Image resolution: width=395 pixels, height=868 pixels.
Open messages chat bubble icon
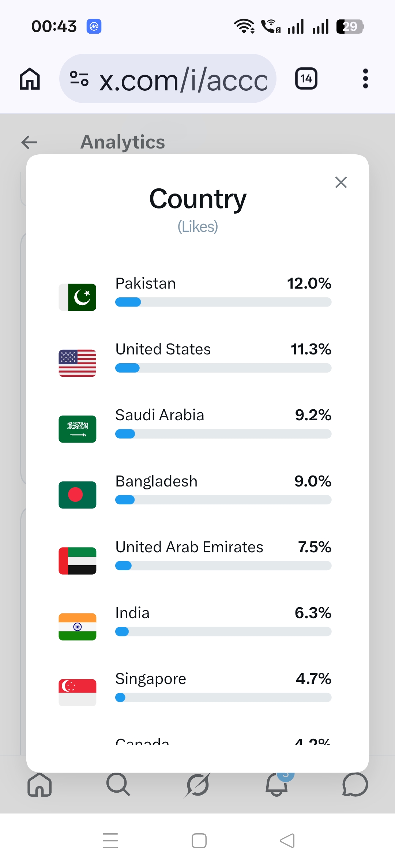[x=355, y=785]
